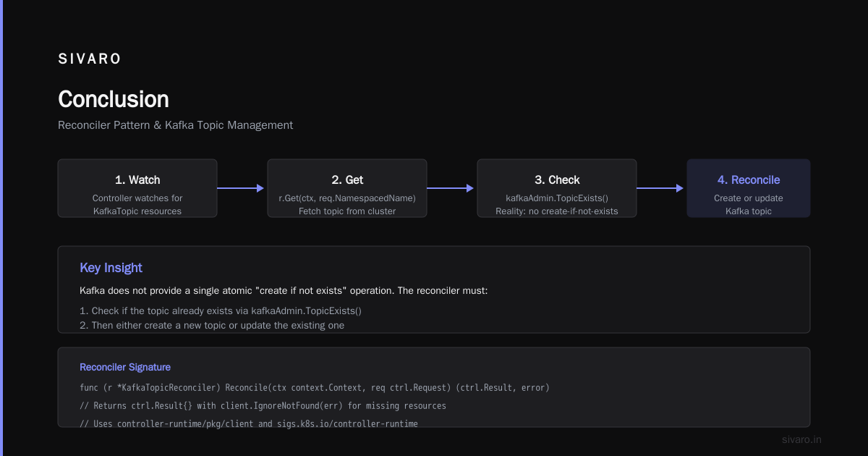Click the arrow between Watch and Get
868x456 pixels.
pos(242,188)
